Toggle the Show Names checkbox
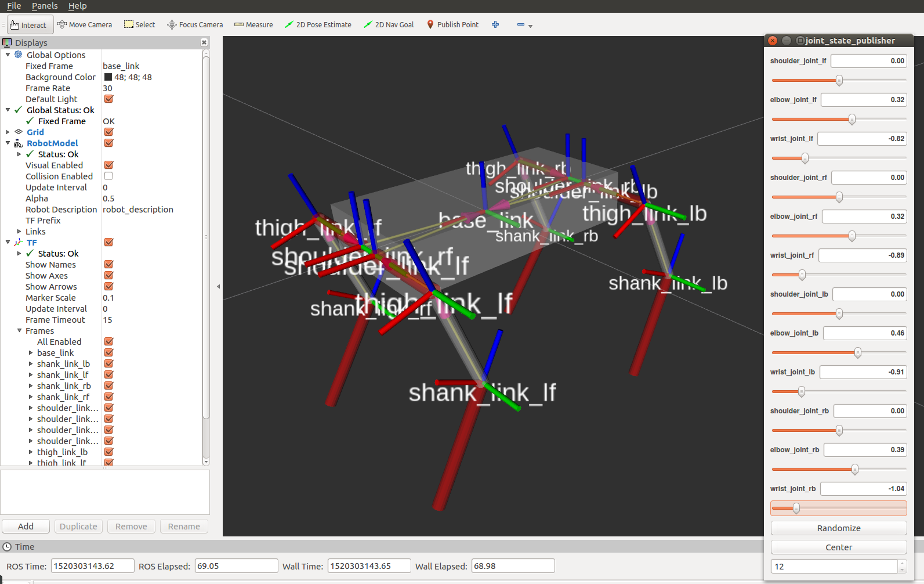 108,264
